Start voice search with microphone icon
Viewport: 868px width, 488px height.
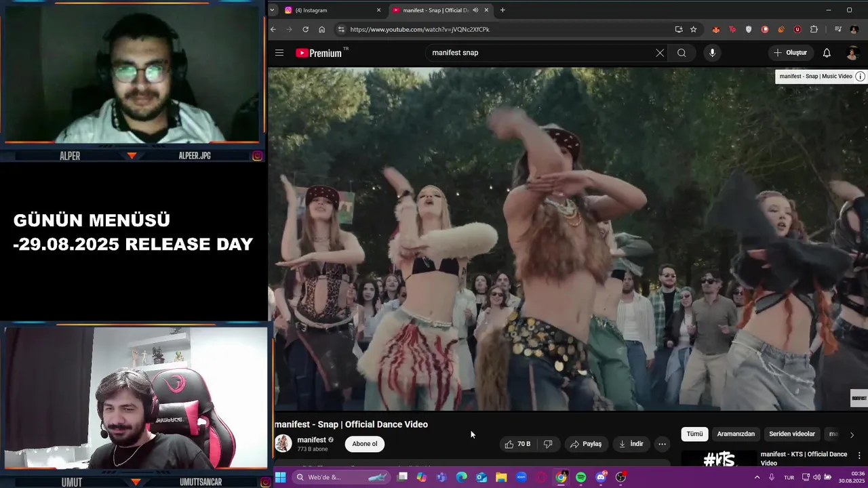pyautogui.click(x=712, y=53)
